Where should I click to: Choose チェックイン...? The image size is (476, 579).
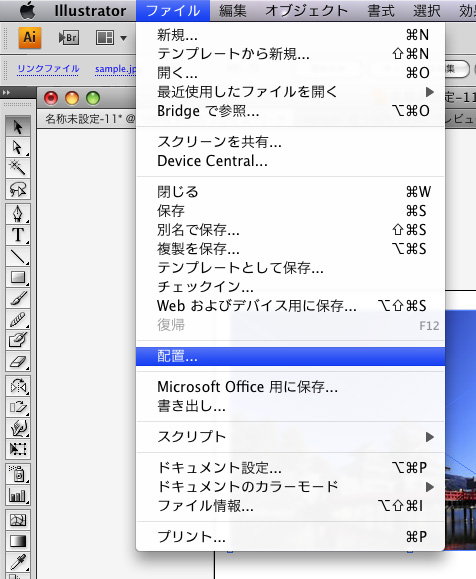[x=290, y=287]
